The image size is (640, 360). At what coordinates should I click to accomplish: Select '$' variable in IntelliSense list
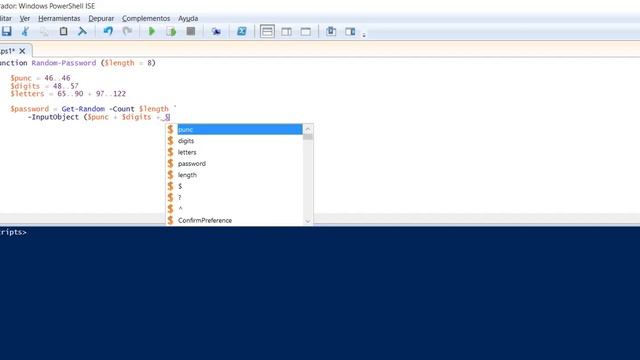[234, 186]
